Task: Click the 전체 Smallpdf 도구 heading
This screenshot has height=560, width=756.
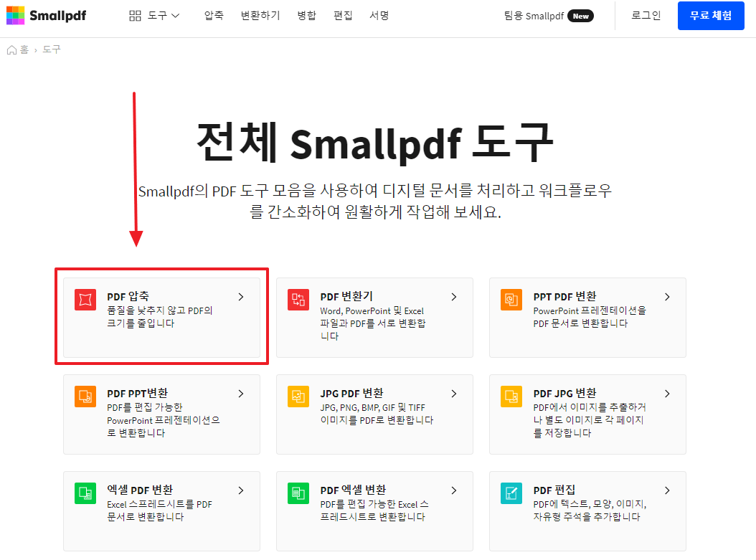Action: tap(375, 142)
